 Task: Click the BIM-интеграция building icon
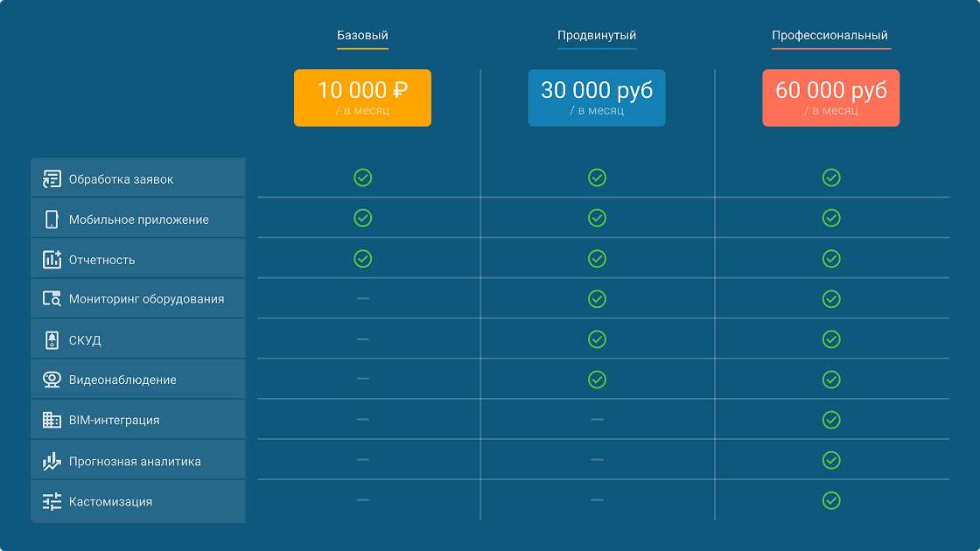click(x=52, y=420)
